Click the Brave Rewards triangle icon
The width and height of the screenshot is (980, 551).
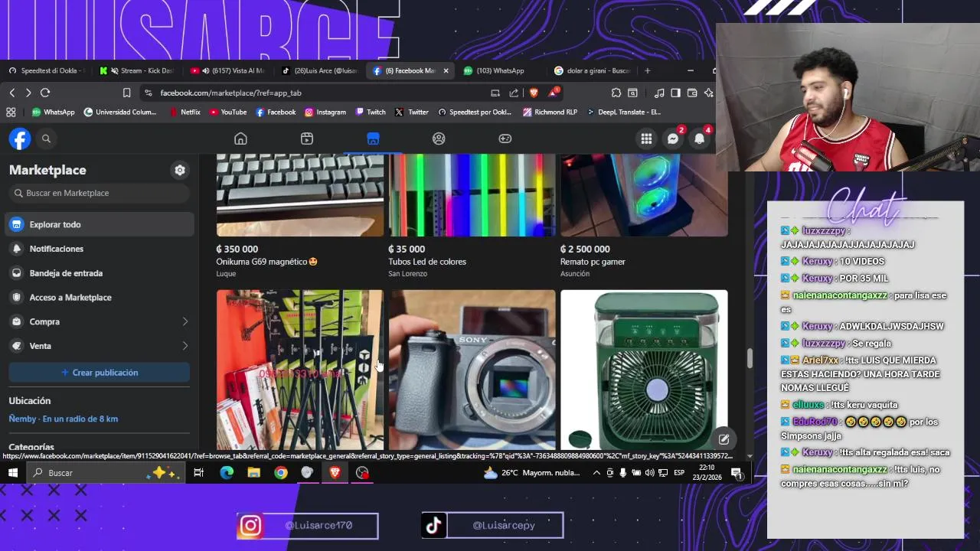(553, 93)
